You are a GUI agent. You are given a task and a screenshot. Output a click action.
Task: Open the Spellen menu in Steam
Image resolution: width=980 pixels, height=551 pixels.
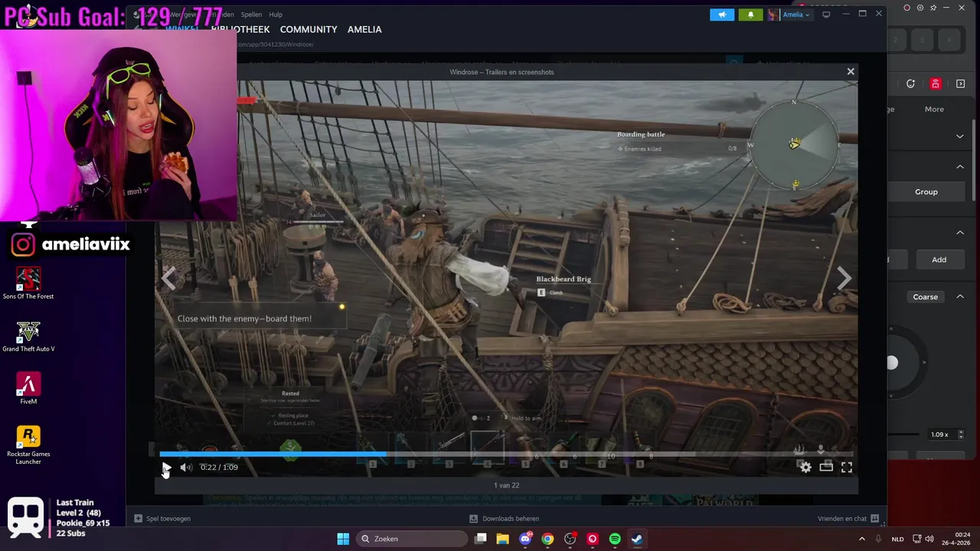pos(251,15)
